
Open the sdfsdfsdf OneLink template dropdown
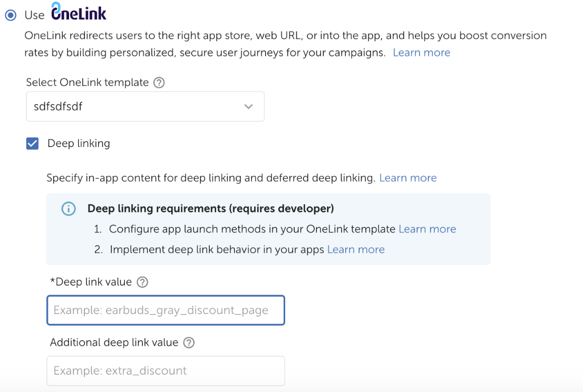coord(145,106)
